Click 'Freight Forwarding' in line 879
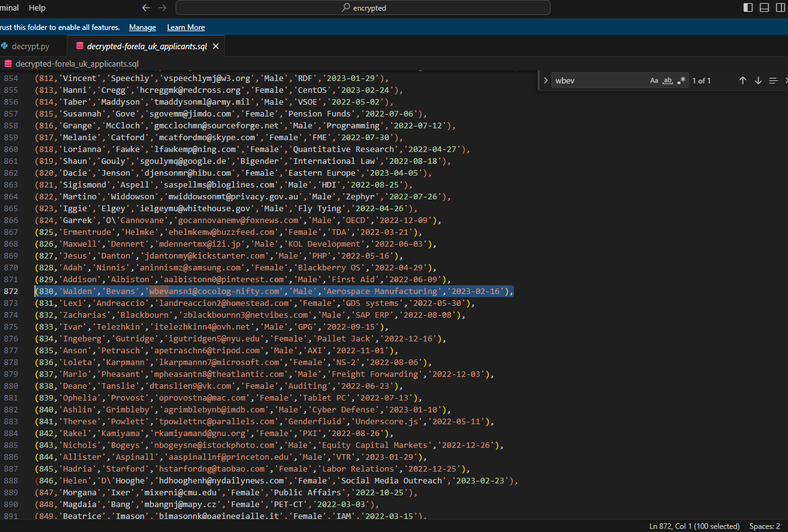 pyautogui.click(x=376, y=374)
